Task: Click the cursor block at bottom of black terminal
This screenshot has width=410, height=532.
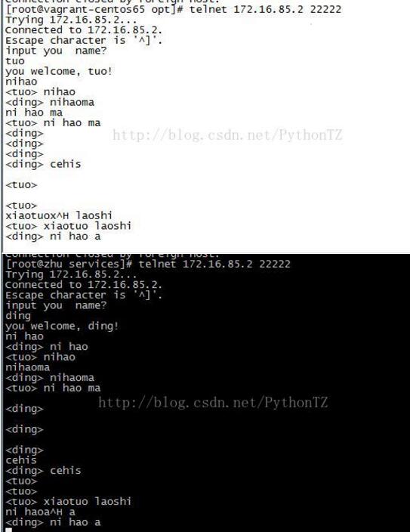Action: 9,530
